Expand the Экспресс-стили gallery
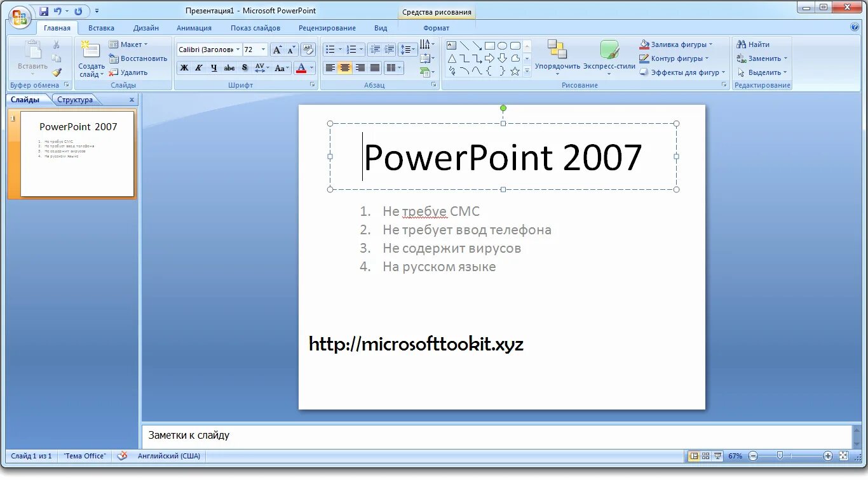The image size is (868, 480). [x=609, y=58]
